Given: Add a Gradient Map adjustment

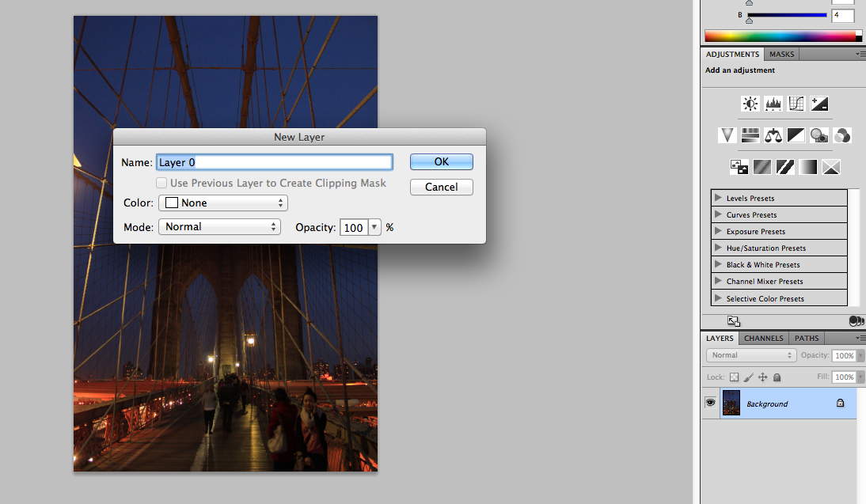Looking at the screenshot, I should 808,166.
